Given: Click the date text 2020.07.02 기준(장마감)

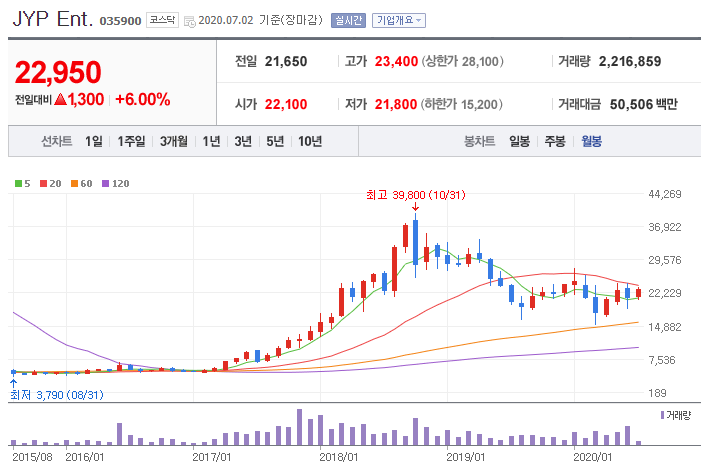Looking at the screenshot, I should click(260, 20).
